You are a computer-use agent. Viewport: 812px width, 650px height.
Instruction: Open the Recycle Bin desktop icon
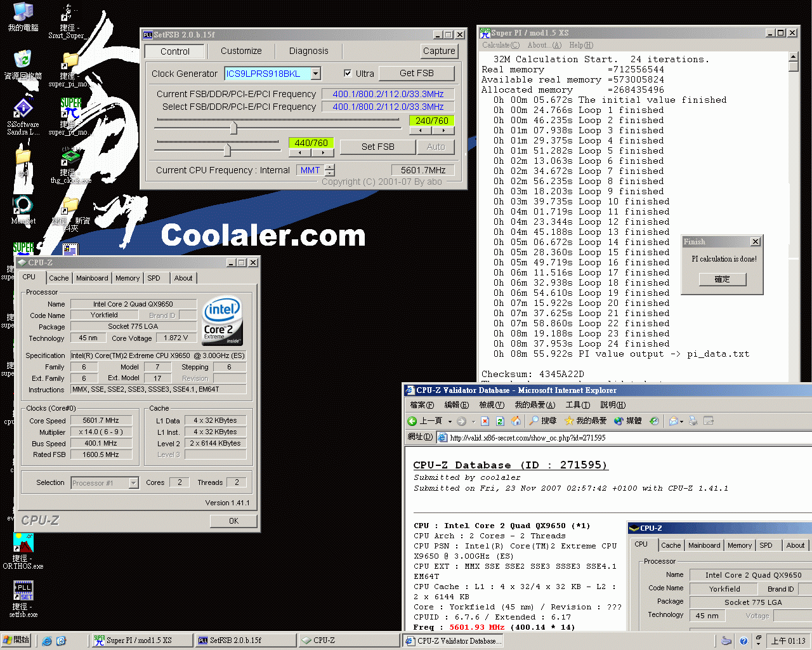point(23,65)
